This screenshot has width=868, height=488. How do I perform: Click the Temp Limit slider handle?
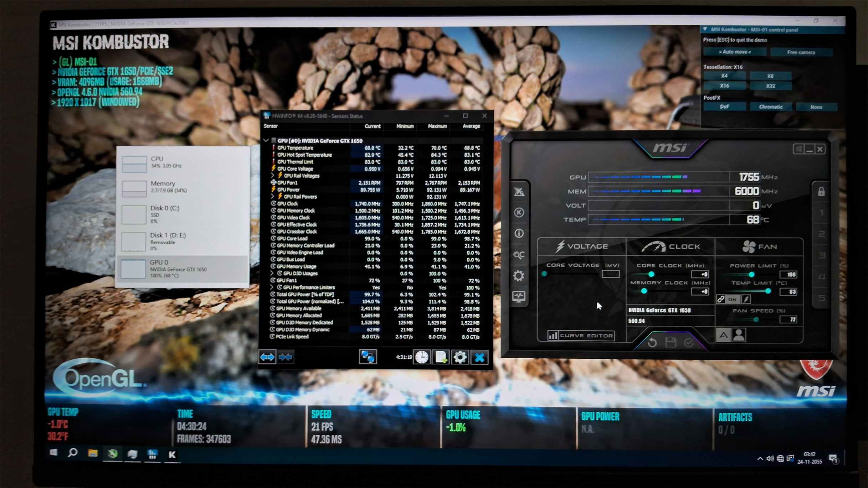coord(768,291)
